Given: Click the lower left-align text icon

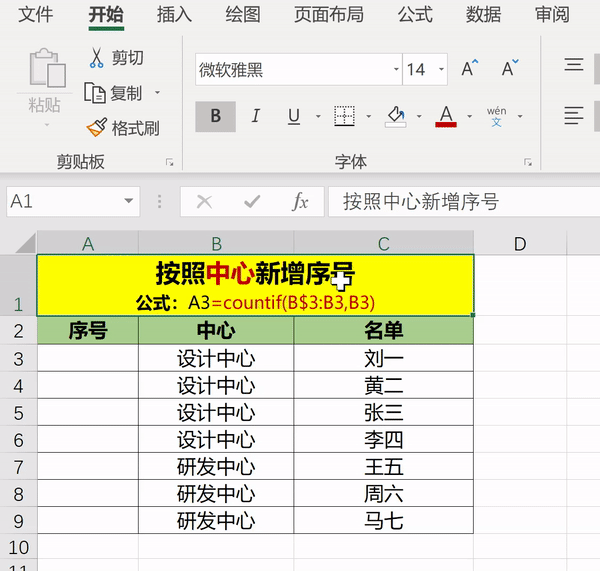Looking at the screenshot, I should tap(574, 116).
